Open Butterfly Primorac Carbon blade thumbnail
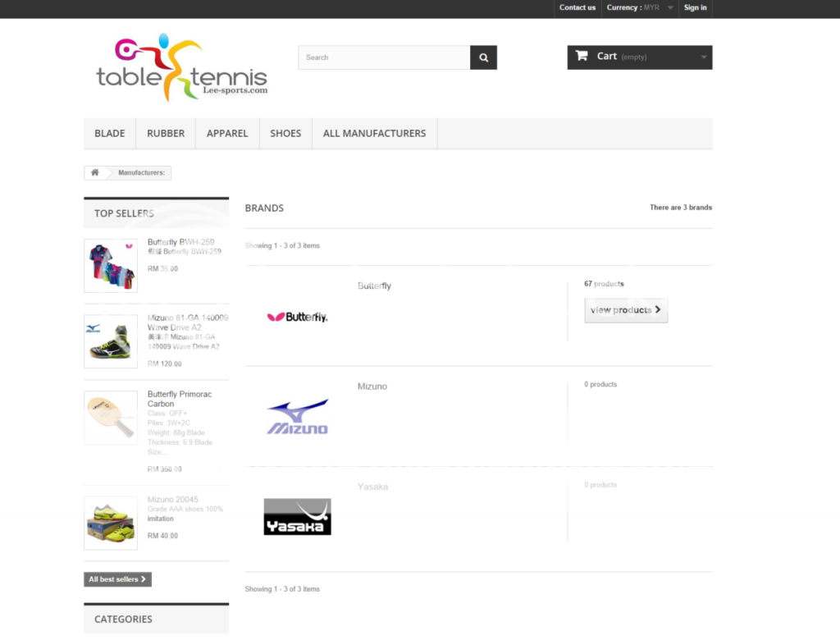This screenshot has height=640, width=840. coord(111,418)
